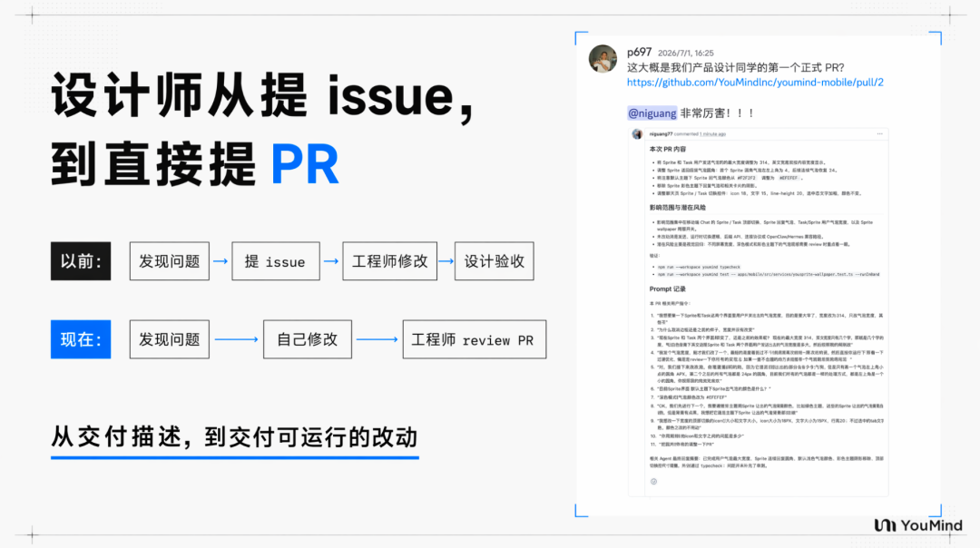Click the YouMind logo icon

point(885,525)
